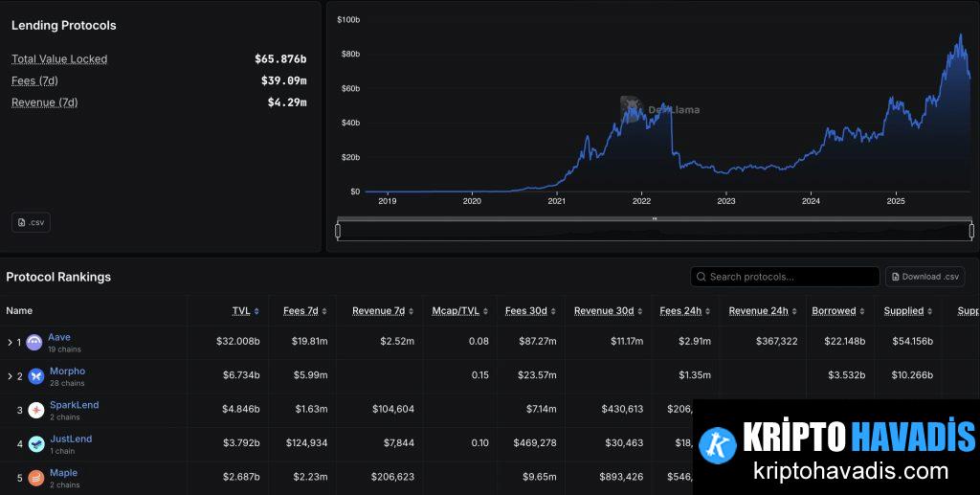Image resolution: width=980 pixels, height=495 pixels.
Task: Open the Maple protocol link
Action: [64, 473]
